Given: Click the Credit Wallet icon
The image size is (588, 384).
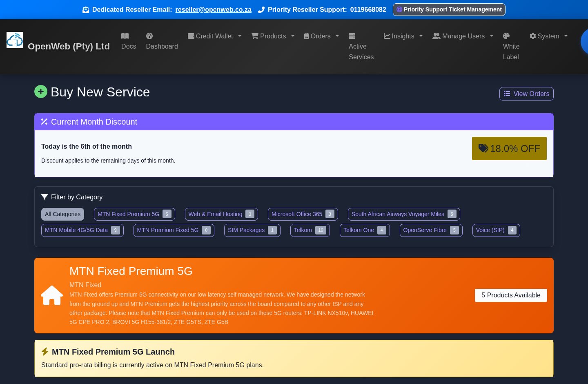Looking at the screenshot, I should click(191, 36).
